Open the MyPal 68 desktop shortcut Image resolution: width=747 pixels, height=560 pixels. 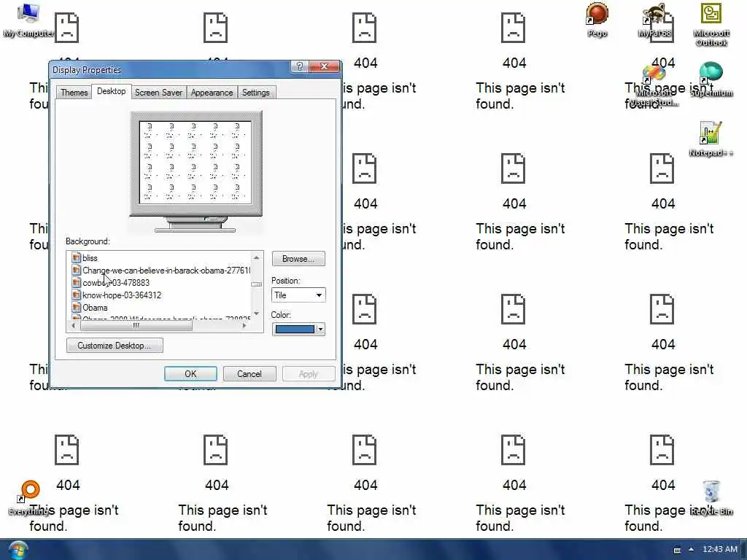[654, 20]
